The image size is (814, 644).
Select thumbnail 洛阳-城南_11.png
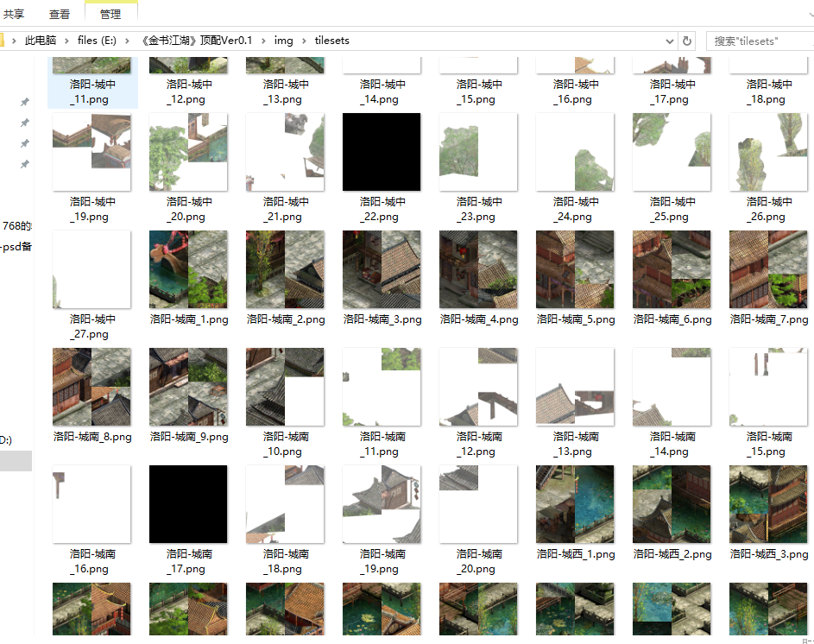click(382, 387)
